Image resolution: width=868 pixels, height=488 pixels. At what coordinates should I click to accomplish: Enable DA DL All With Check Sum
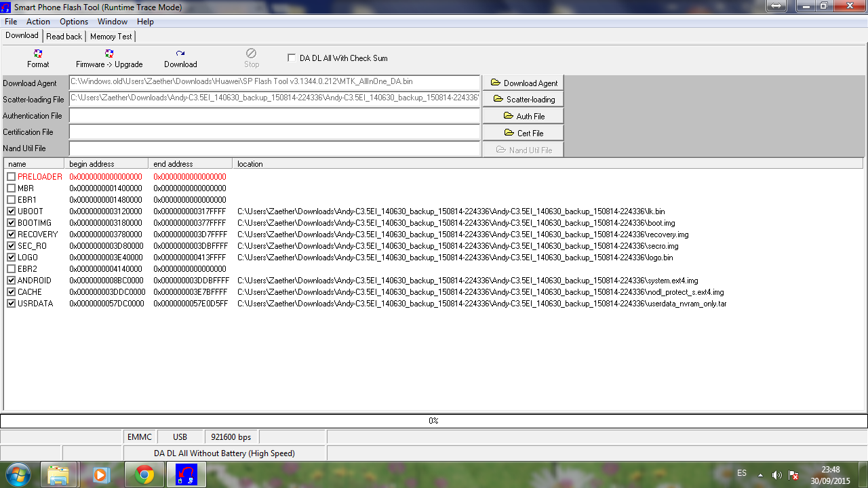[292, 58]
